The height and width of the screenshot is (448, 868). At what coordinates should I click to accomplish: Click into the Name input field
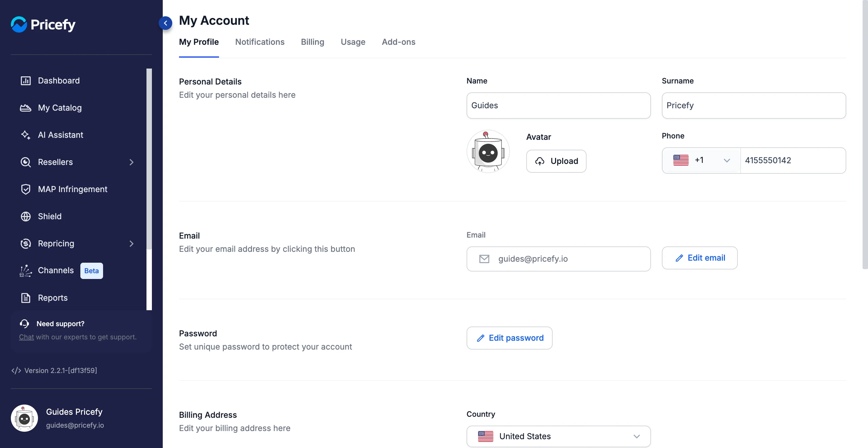point(559,106)
